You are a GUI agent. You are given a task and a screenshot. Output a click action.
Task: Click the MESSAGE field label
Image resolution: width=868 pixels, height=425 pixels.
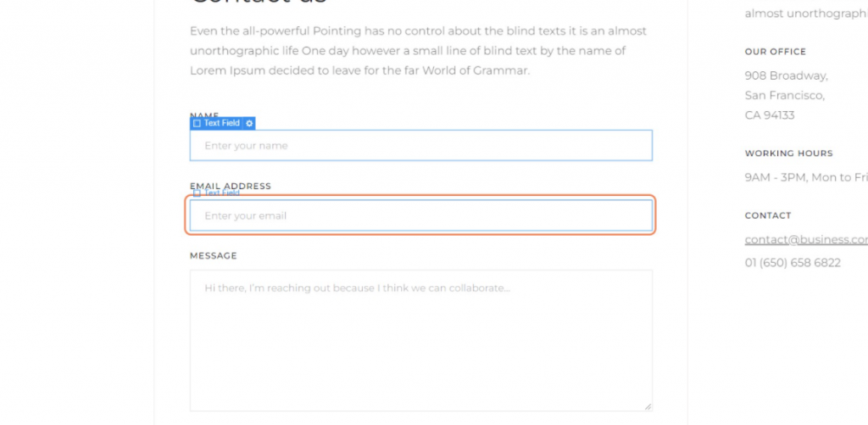tap(214, 255)
